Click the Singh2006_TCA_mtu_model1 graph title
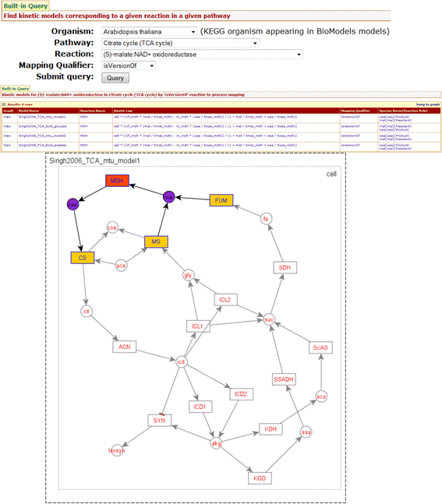Image resolution: width=442 pixels, height=504 pixels. (x=94, y=160)
